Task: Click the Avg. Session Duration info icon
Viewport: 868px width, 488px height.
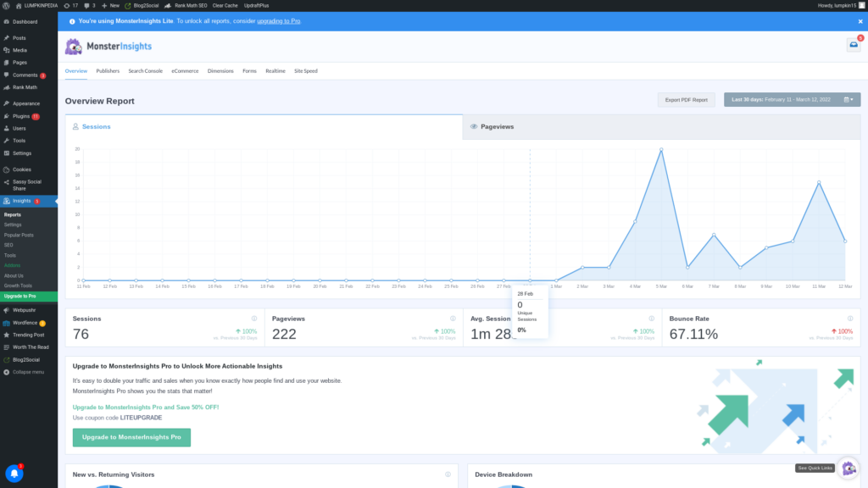Action: click(652, 319)
